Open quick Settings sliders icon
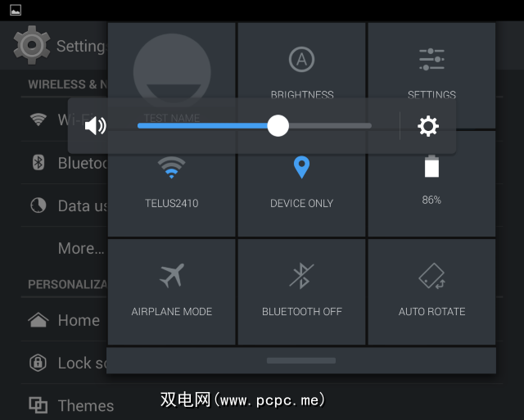The width and height of the screenshot is (524, 420). coord(431,59)
